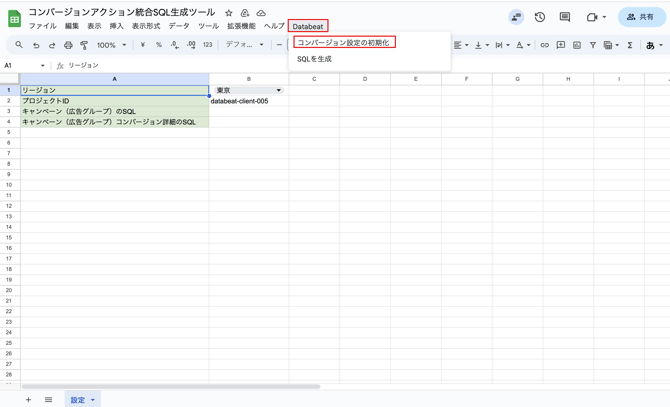Click the search menus magnifier icon
This screenshot has height=407, width=670.
click(19, 45)
